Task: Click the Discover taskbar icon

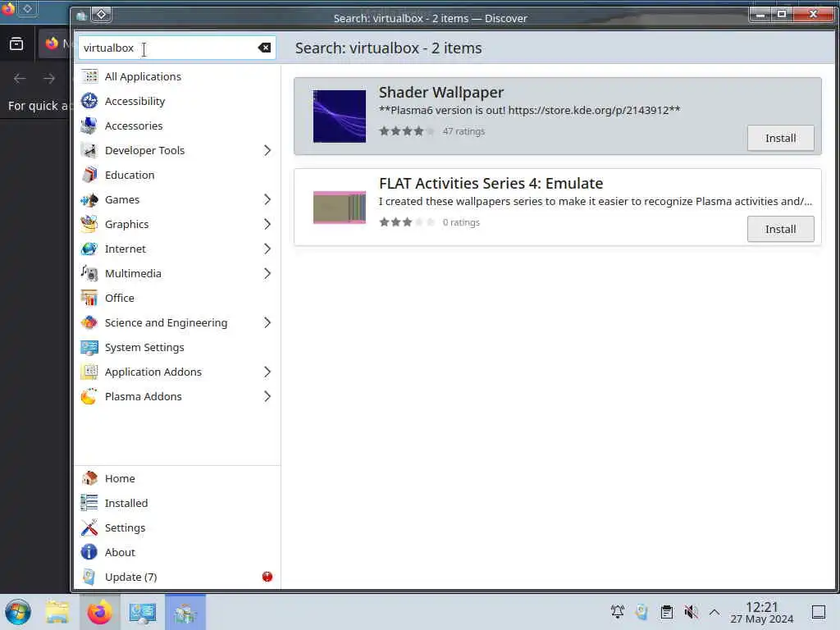Action: (x=185, y=612)
